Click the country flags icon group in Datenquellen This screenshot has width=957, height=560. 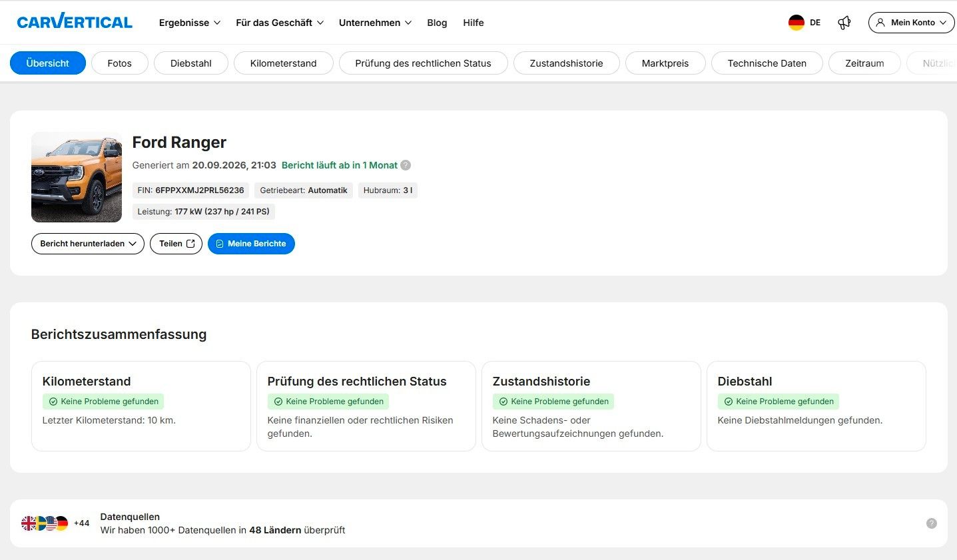click(45, 523)
